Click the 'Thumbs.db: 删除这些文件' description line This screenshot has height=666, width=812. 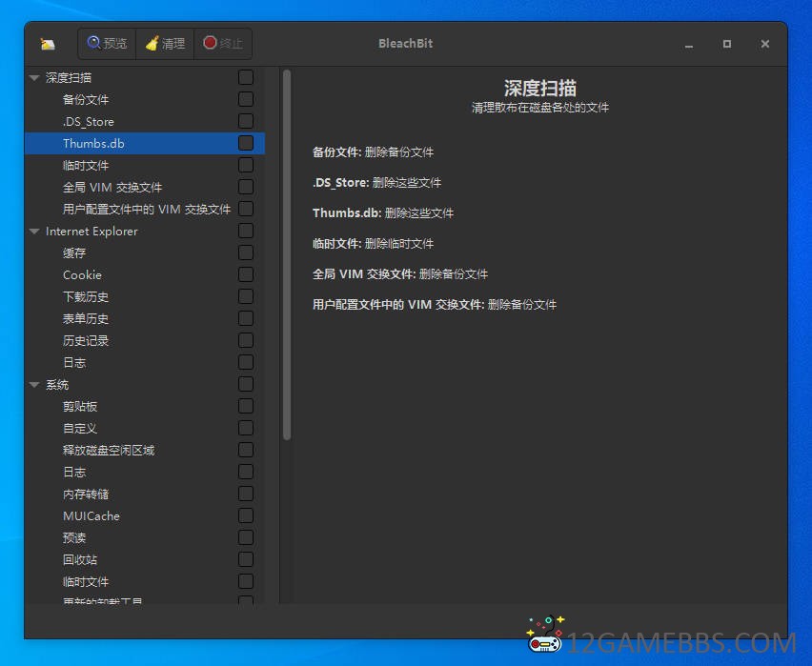point(383,212)
